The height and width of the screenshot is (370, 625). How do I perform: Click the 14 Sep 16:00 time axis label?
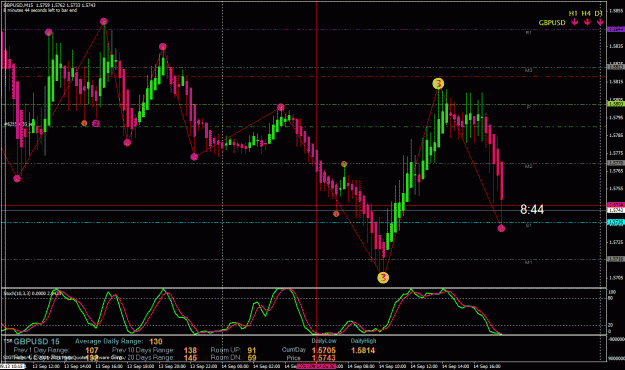[x=487, y=366]
